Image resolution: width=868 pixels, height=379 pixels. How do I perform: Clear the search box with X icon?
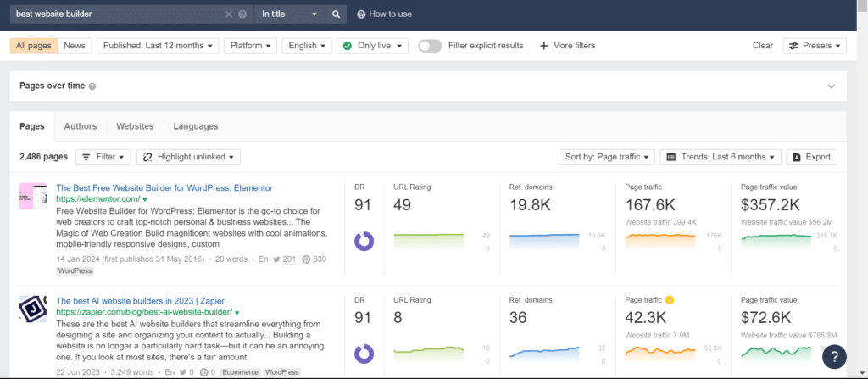click(229, 14)
